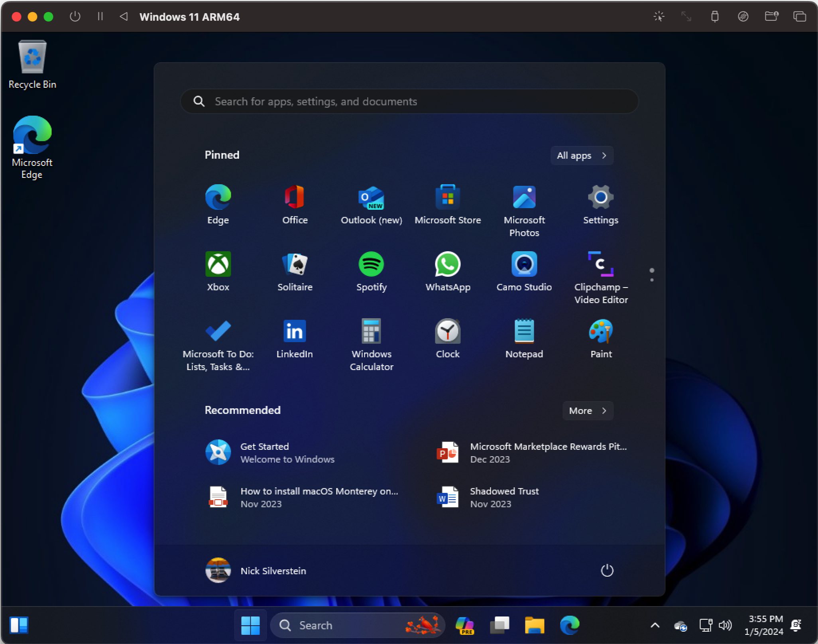Click the Start button on taskbar
This screenshot has height=644, width=818.
click(x=250, y=625)
